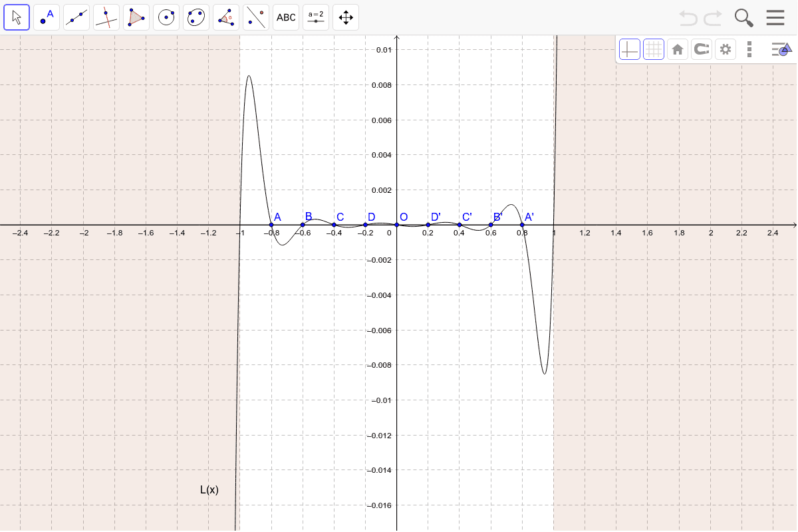Select the Move arrow tool
Viewport: 798px width, 532px height.
pyautogui.click(x=17, y=17)
